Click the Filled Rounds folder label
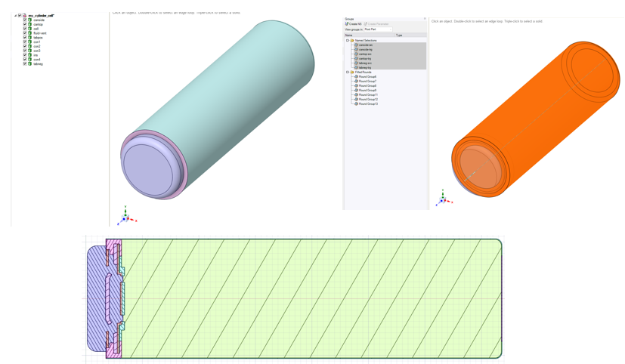 click(x=363, y=72)
